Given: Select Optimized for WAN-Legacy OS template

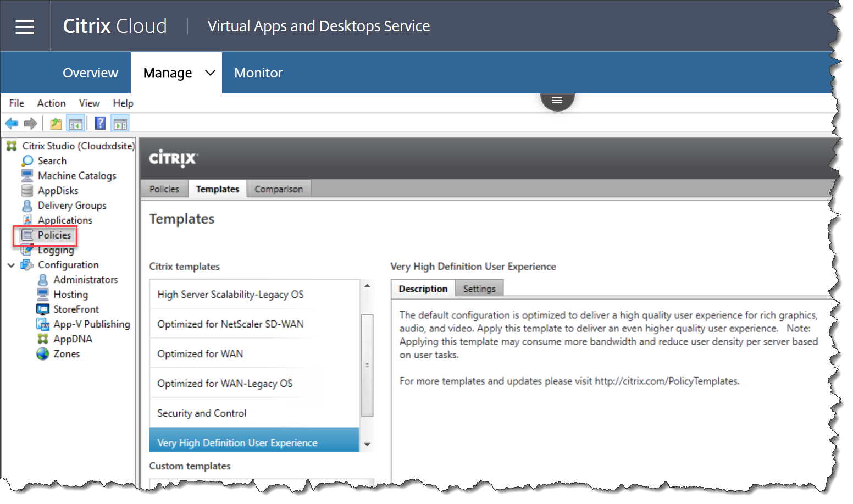Looking at the screenshot, I should (254, 384).
